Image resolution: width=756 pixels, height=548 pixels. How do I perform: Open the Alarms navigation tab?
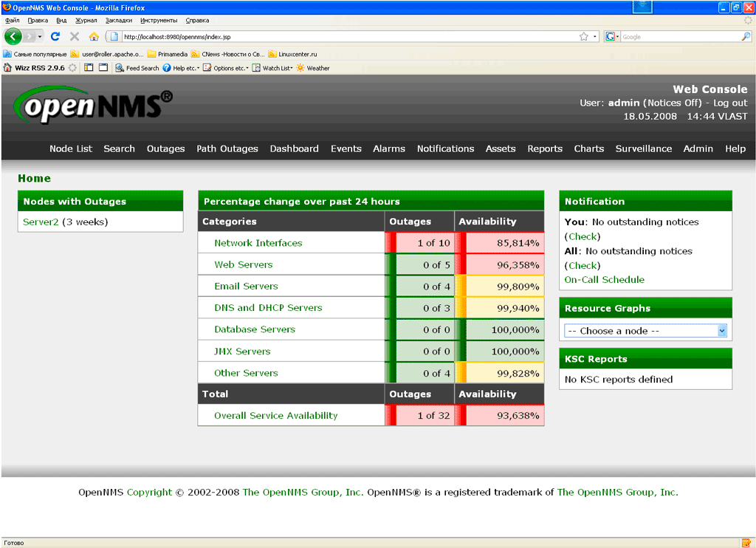[x=388, y=148]
